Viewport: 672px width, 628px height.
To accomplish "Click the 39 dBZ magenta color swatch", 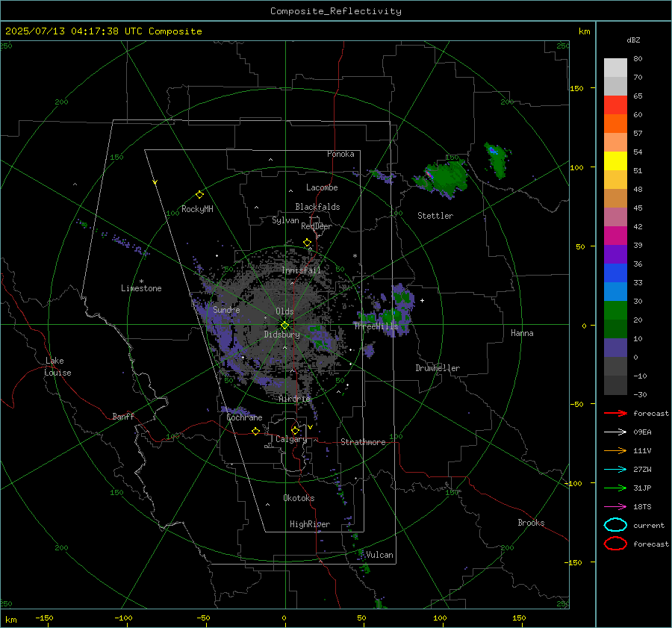I will point(615,235).
